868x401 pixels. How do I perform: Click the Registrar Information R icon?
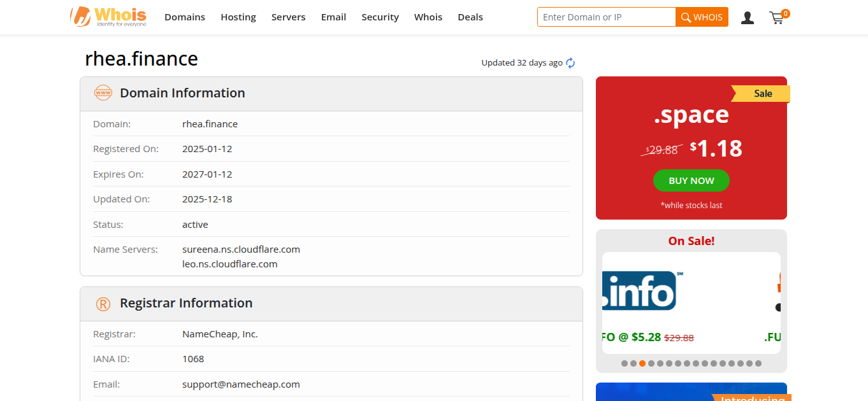pyautogui.click(x=103, y=304)
